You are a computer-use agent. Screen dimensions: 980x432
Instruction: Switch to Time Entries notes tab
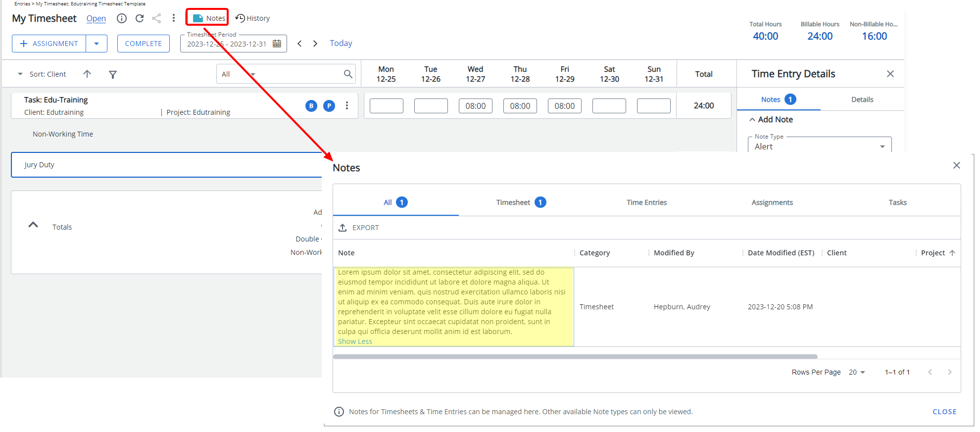[646, 202]
